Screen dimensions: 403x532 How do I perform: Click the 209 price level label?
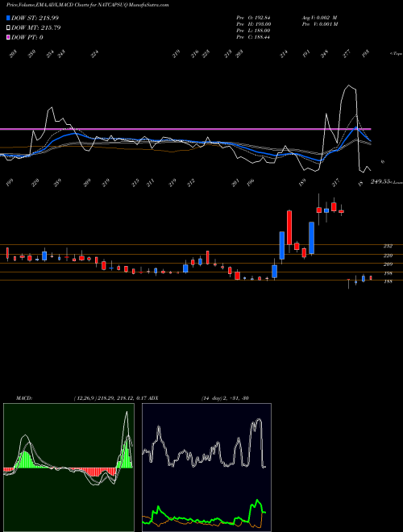(388, 264)
